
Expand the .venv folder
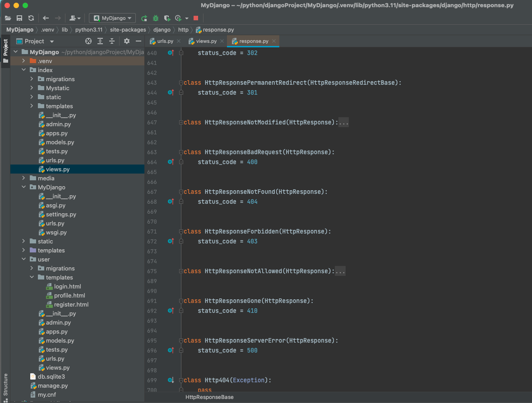coord(24,61)
